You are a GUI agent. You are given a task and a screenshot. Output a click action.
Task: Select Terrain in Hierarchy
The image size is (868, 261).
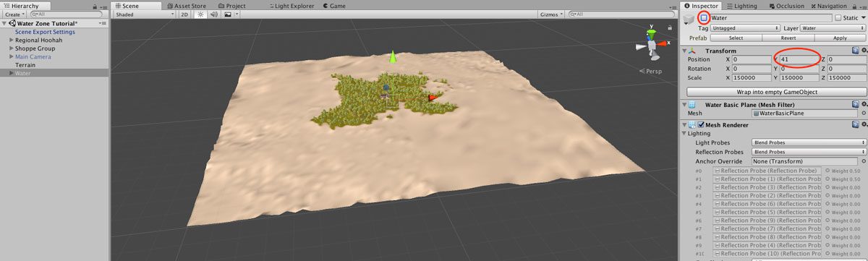[25, 65]
